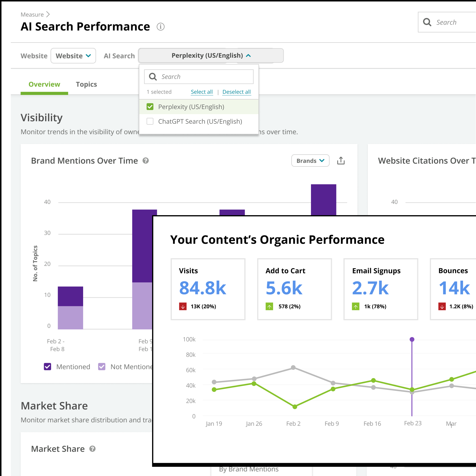Screen dimensions: 476x476
Task: Toggle the Not Mentioned legend checkbox
Action: point(102,367)
